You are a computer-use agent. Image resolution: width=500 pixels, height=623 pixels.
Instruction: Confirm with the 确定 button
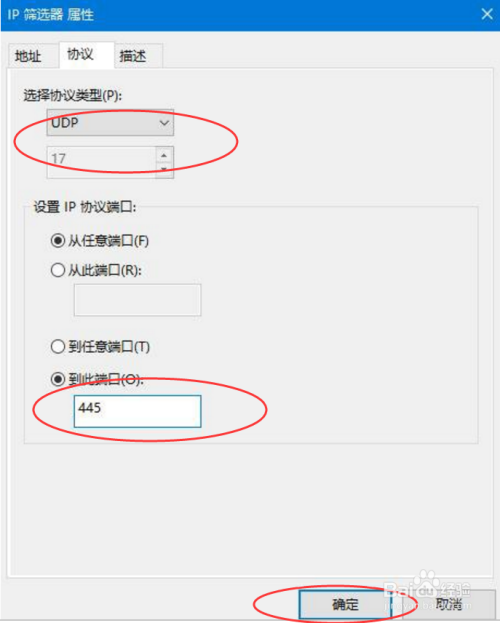coord(345,604)
